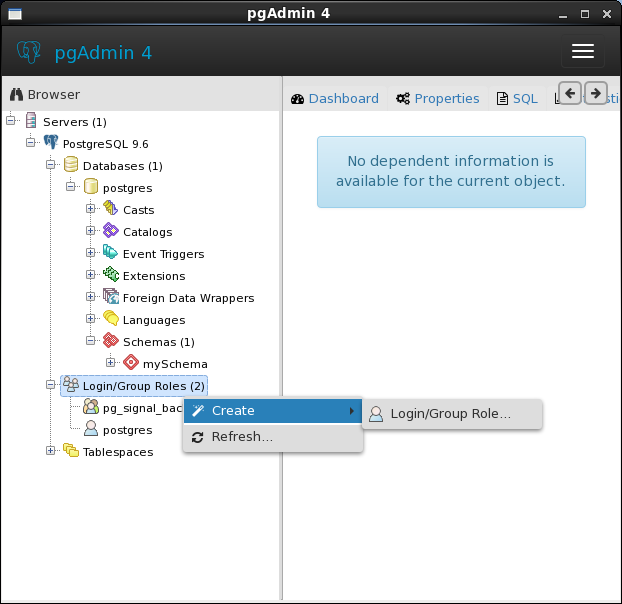
Task: Select the mySchema label
Action: coord(175,364)
